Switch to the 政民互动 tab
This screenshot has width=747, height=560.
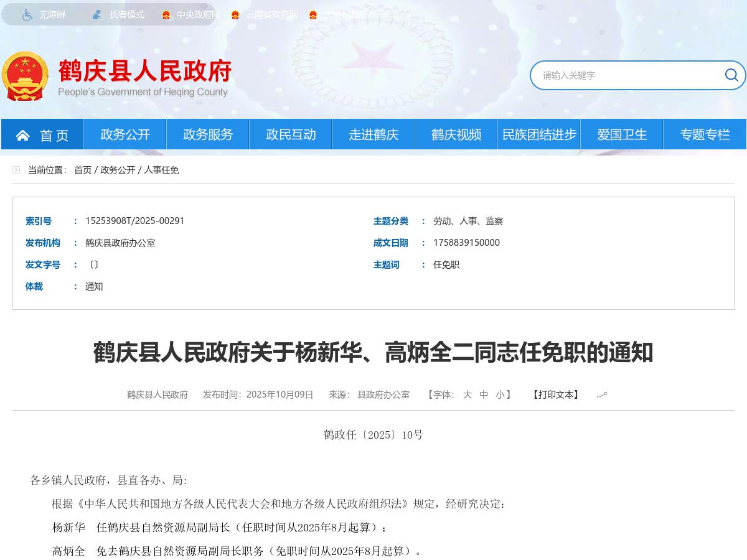pyautogui.click(x=290, y=134)
